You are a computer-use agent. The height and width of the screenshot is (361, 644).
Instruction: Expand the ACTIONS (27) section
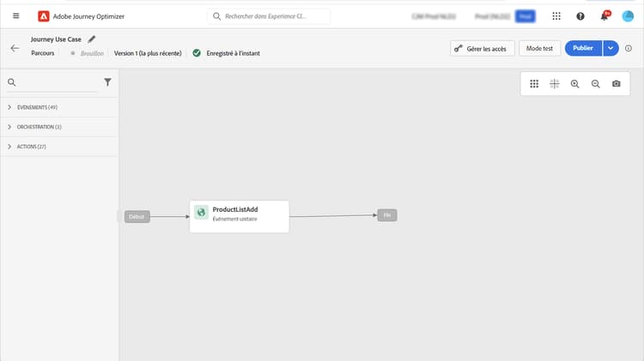tap(58, 147)
